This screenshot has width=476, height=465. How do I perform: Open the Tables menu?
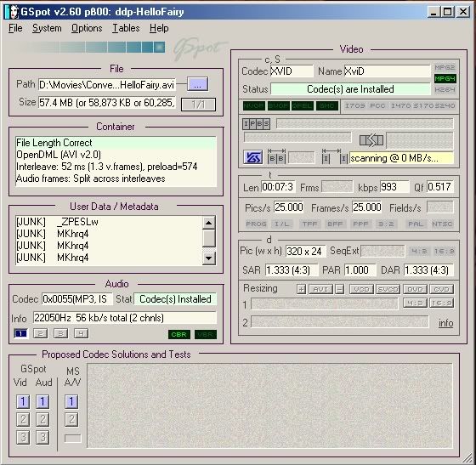click(126, 28)
